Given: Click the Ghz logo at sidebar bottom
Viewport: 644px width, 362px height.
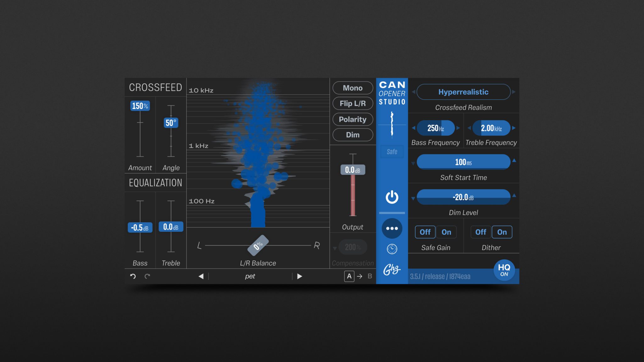Looking at the screenshot, I should click(x=391, y=269).
